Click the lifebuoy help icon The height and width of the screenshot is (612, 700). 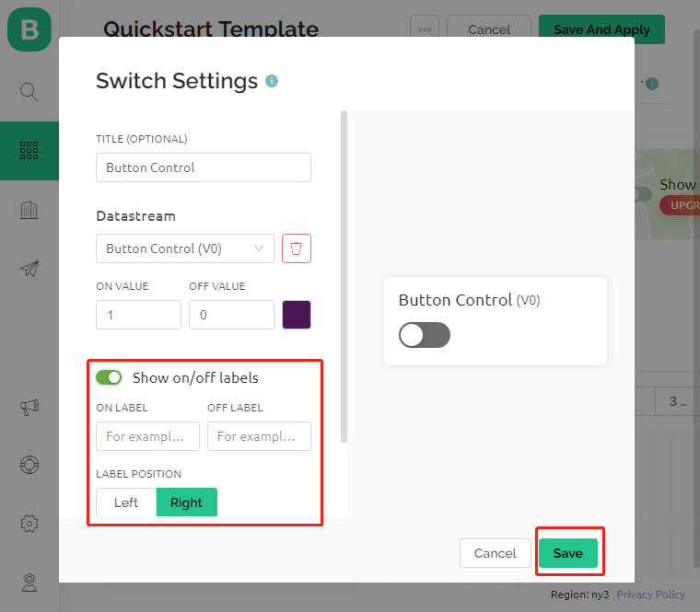[29, 465]
